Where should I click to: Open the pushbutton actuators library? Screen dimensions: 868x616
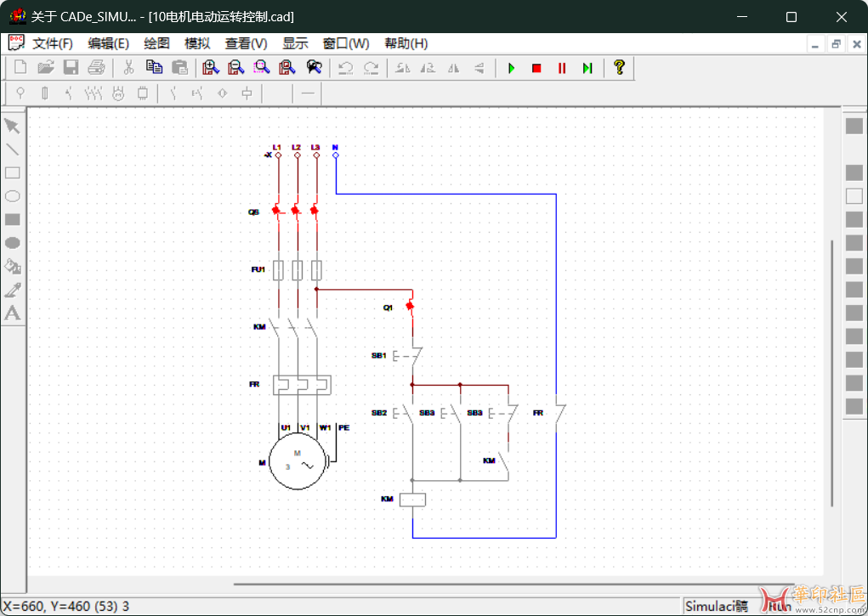(x=197, y=93)
